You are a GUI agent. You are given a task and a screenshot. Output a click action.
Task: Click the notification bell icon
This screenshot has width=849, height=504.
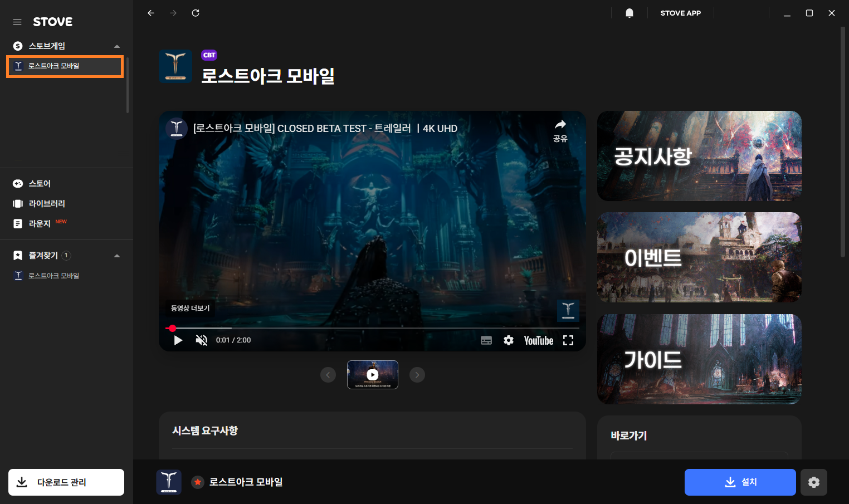[x=629, y=13]
